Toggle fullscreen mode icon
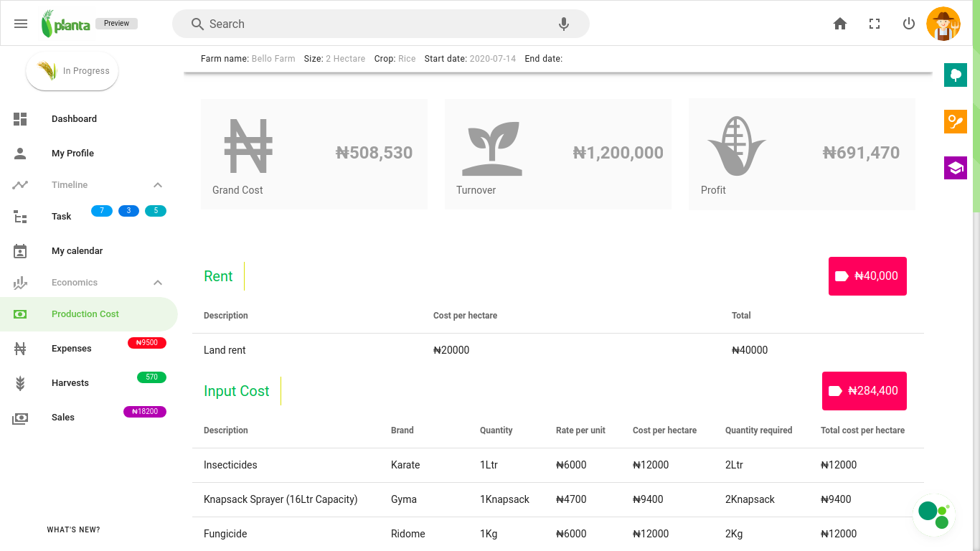Image resolution: width=980 pixels, height=551 pixels. point(875,24)
